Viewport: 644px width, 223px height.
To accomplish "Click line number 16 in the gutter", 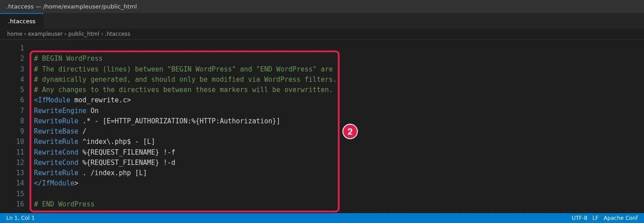I will tap(20, 204).
